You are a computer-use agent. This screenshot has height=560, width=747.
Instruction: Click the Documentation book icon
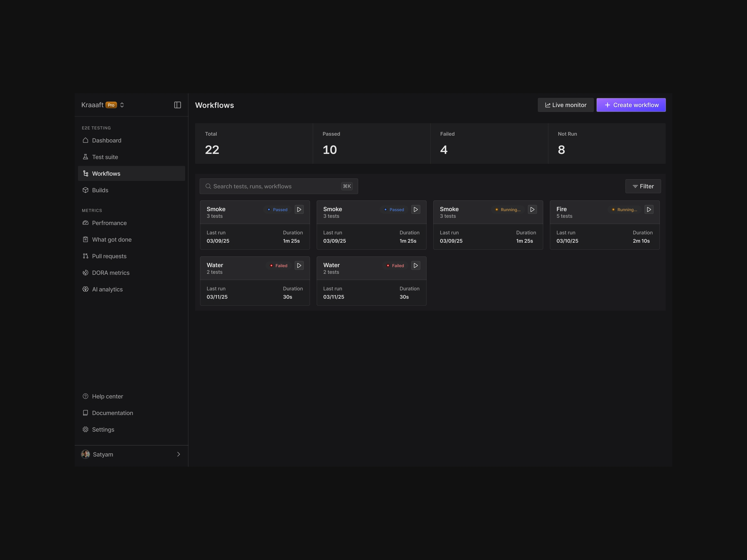click(x=85, y=413)
